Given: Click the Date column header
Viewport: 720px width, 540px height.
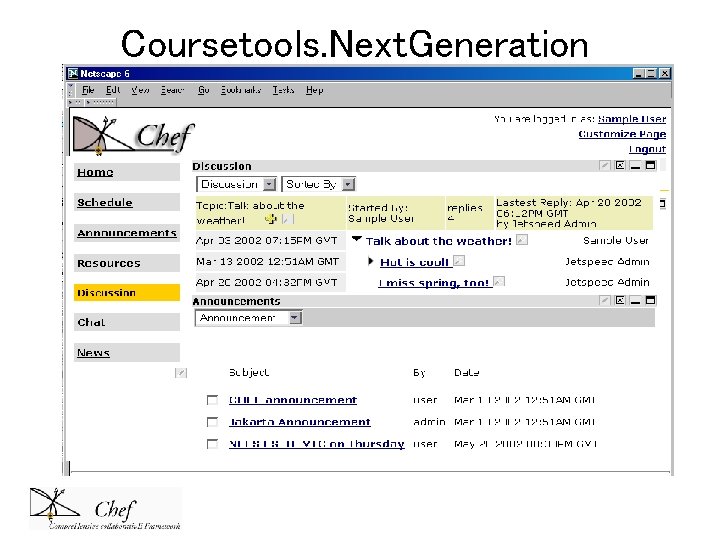Looking at the screenshot, I should tap(467, 372).
